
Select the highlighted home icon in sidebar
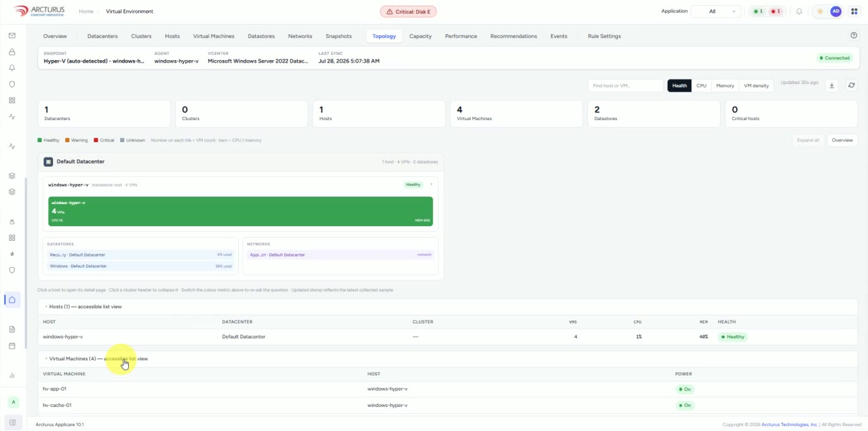coord(12,300)
